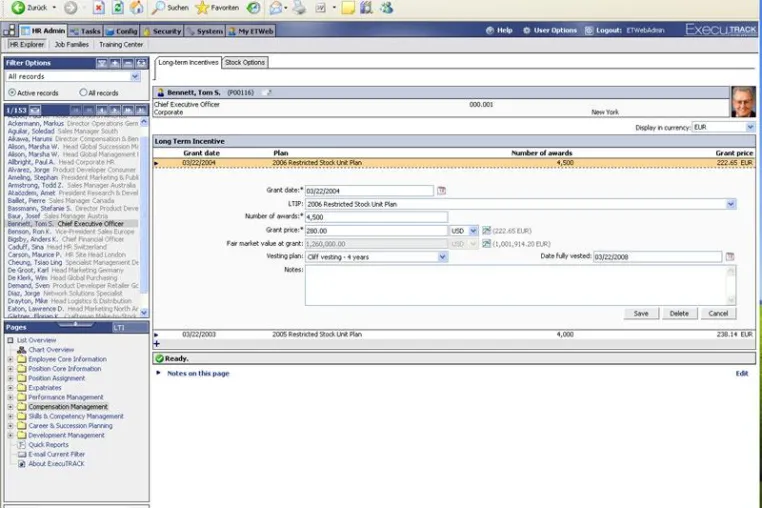The width and height of the screenshot is (762, 508).
Task: Open the LTIP plan dropdown
Action: pos(730,204)
